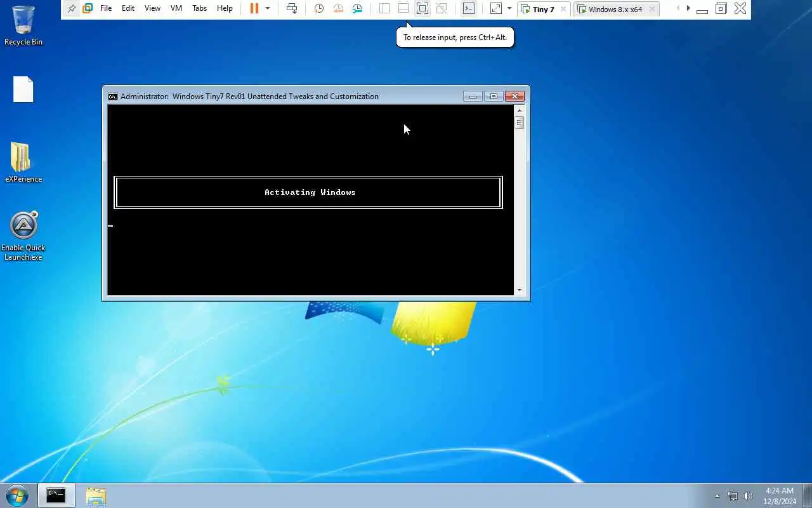Minimize the Administrator command prompt window

(473, 97)
